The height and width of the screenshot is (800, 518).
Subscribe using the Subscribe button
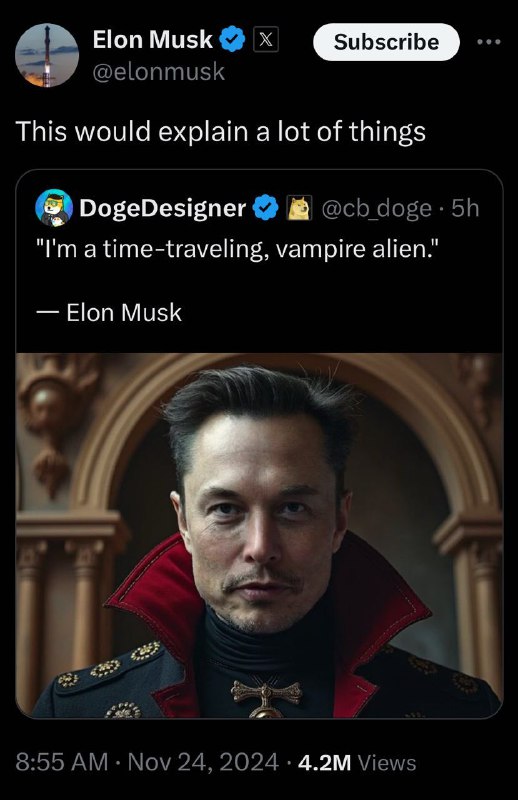(386, 42)
